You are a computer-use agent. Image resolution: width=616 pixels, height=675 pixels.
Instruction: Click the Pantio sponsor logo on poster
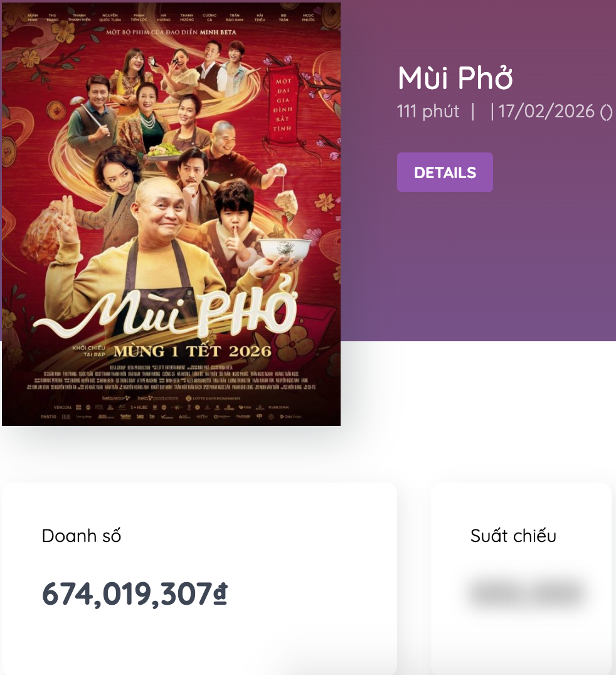pyautogui.click(x=49, y=416)
